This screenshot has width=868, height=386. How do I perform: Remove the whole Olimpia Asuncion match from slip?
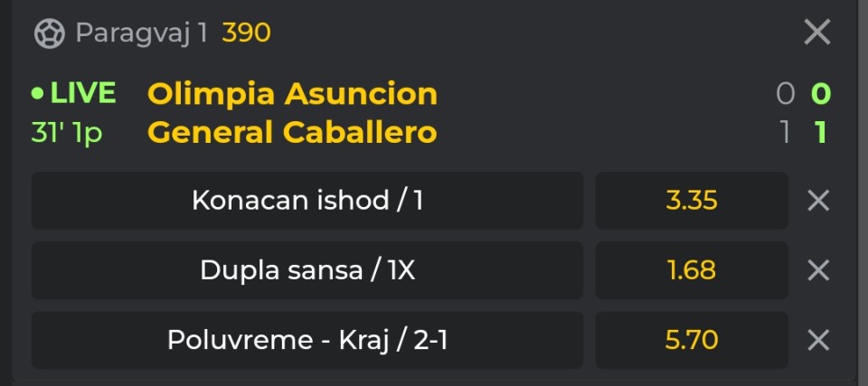point(817,33)
